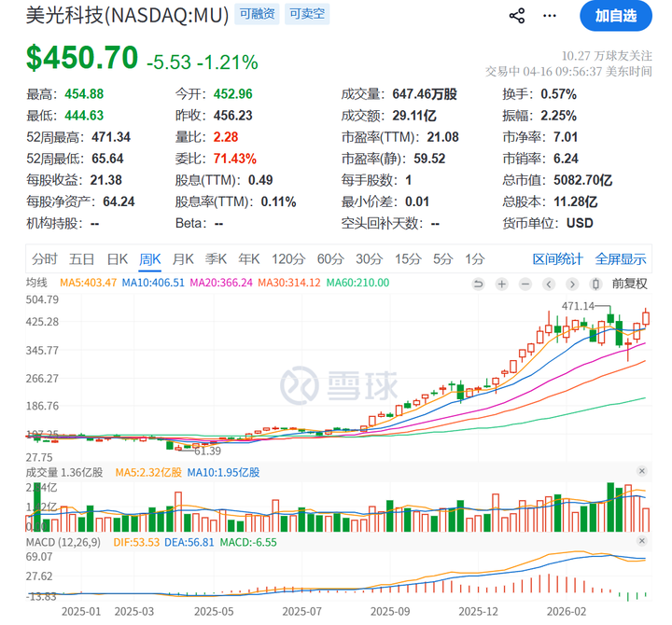Click the 市盈率(TTM) value 21.08
672x625 pixels.
point(442,137)
